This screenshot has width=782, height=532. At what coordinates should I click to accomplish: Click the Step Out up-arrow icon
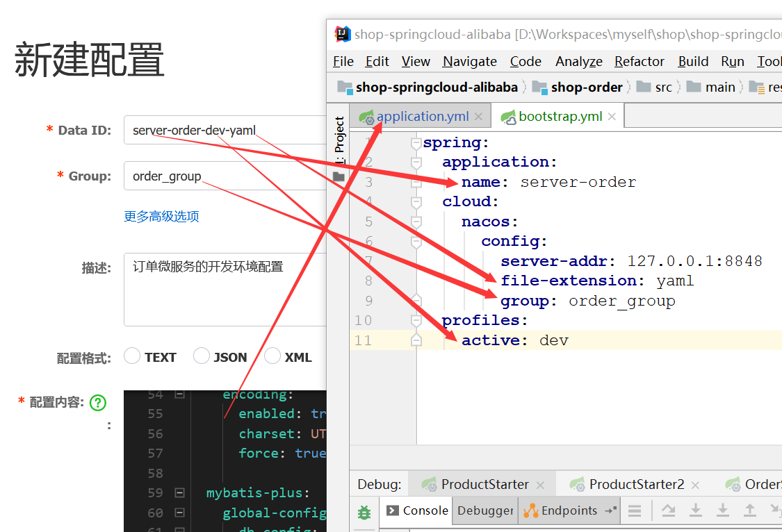tap(749, 510)
